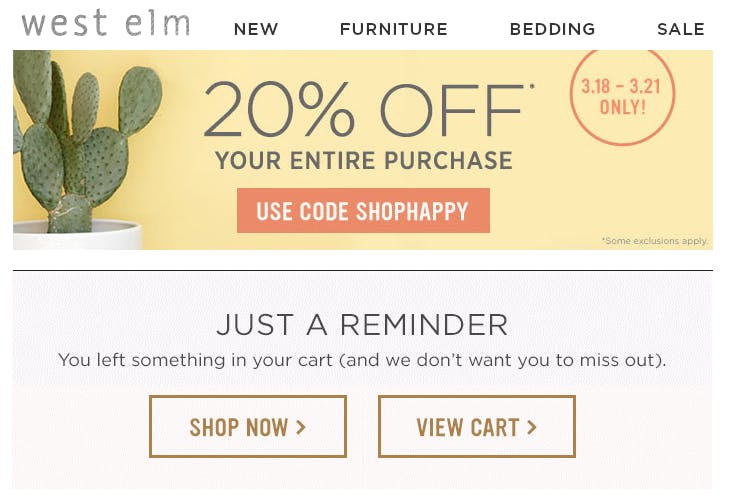Click the 20% OFF headline
736x501 pixels.
[364, 110]
